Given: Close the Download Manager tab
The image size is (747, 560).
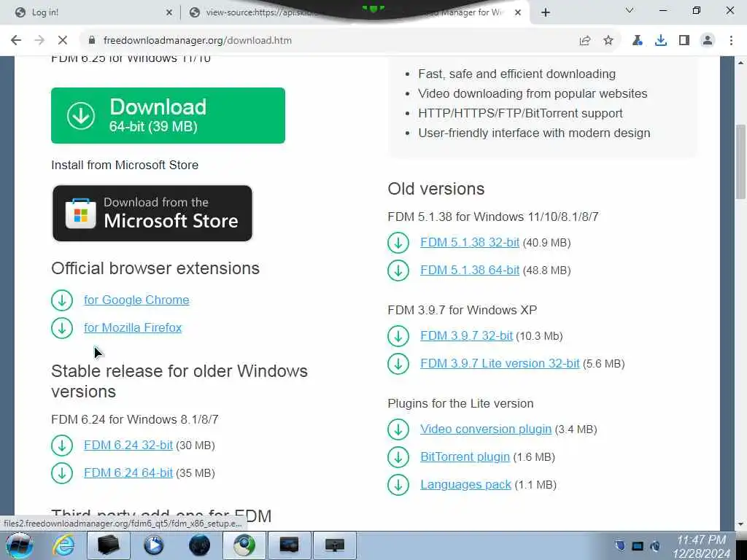Looking at the screenshot, I should [518, 12].
